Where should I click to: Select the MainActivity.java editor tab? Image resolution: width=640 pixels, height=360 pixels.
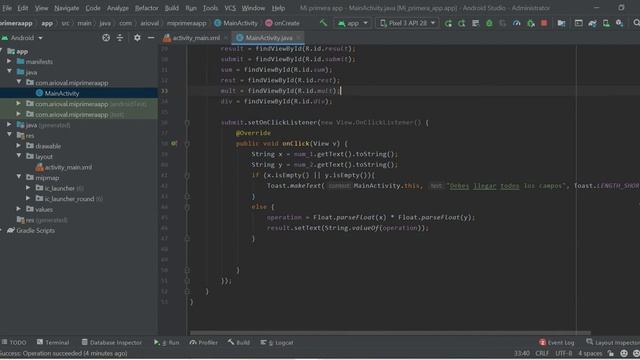point(269,38)
